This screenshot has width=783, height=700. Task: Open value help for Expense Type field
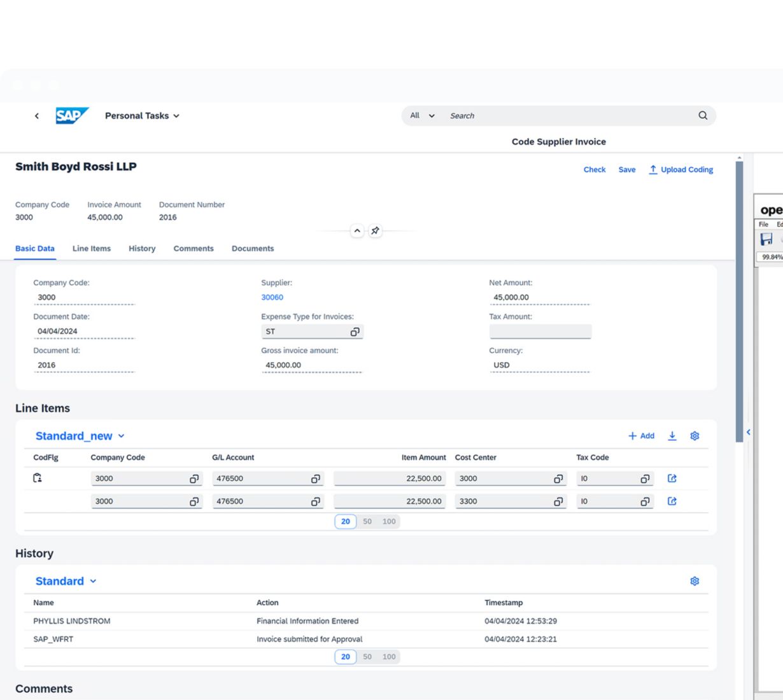355,332
